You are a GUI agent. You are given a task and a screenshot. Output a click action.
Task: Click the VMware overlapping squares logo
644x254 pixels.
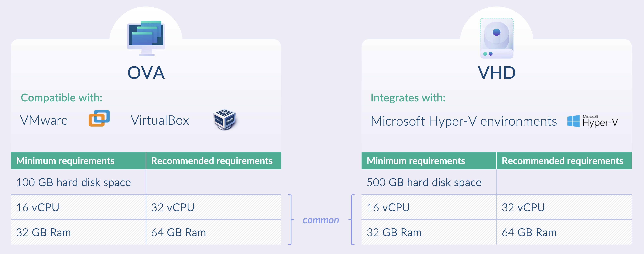coord(99,118)
